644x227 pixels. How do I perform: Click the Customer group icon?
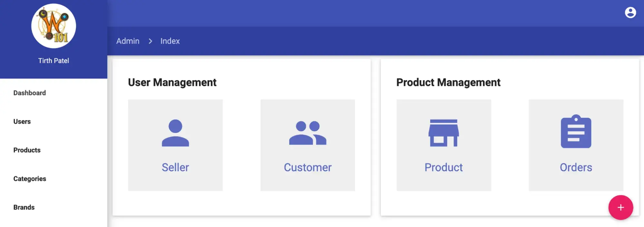[308, 133]
